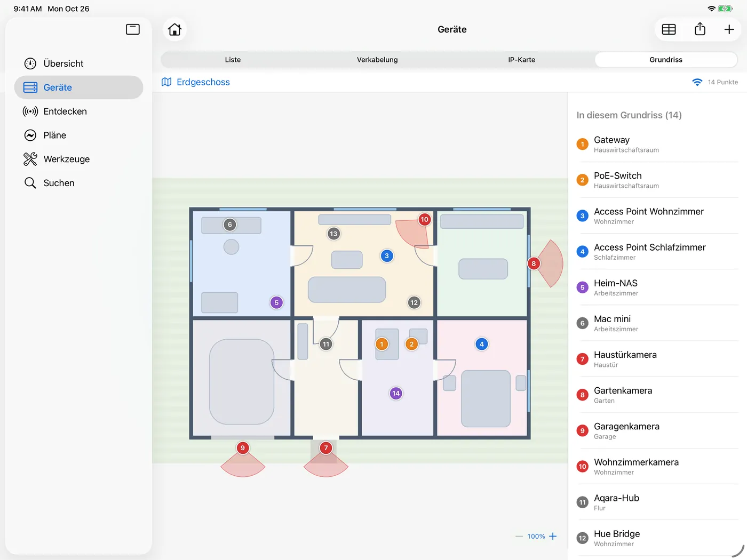Select marker 14 on the floor plan

(x=396, y=393)
